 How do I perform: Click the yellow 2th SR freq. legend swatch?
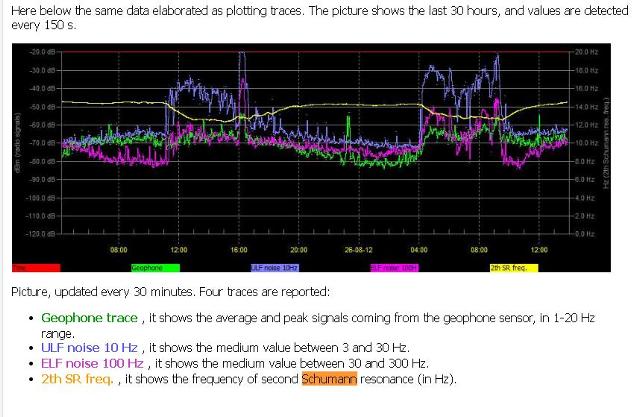point(514,268)
